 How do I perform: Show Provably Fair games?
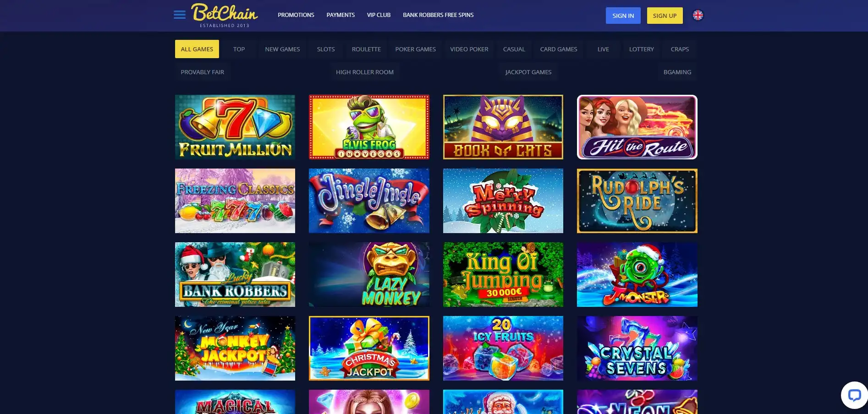(202, 72)
